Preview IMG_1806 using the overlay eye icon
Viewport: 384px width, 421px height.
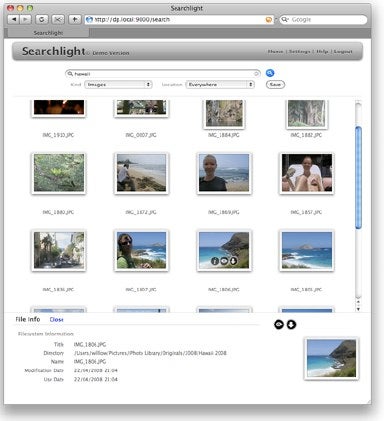click(224, 261)
